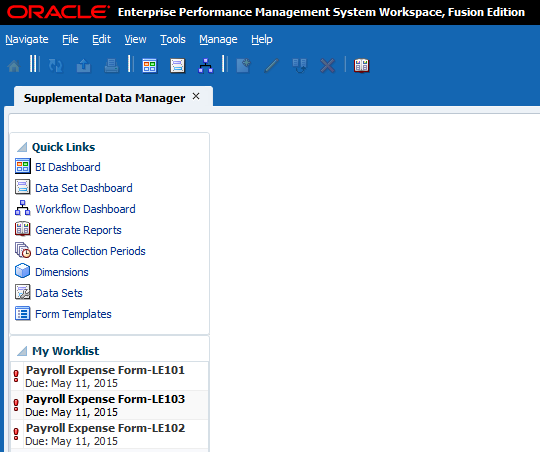This screenshot has width=540, height=452.
Task: Click the Delete X toolbar icon
Action: [327, 65]
